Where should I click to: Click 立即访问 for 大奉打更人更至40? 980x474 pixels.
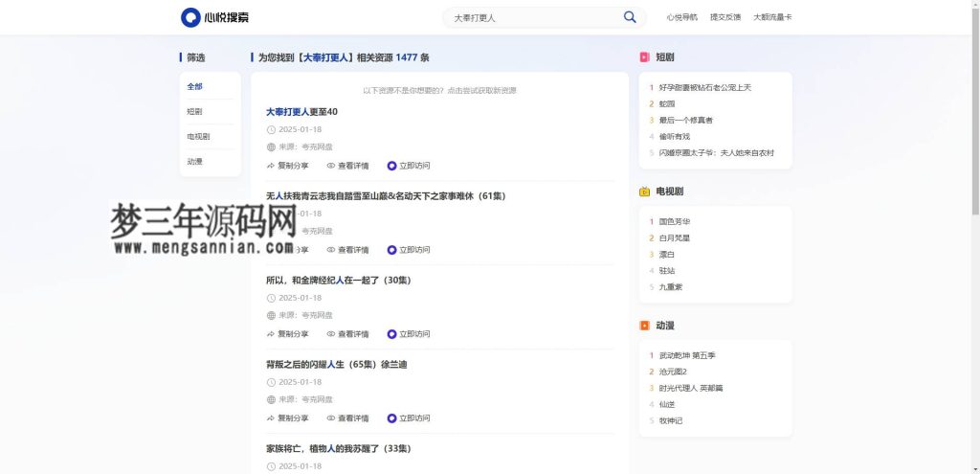coord(414,166)
